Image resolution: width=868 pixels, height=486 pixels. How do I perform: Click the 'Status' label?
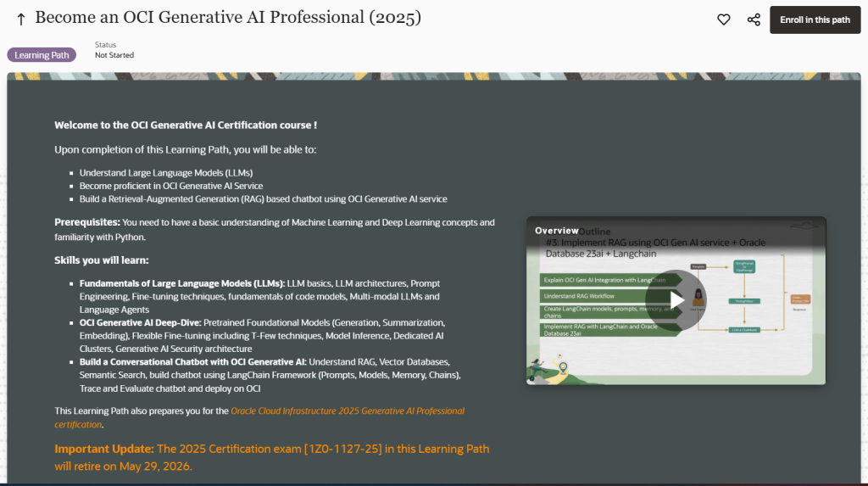coord(105,44)
